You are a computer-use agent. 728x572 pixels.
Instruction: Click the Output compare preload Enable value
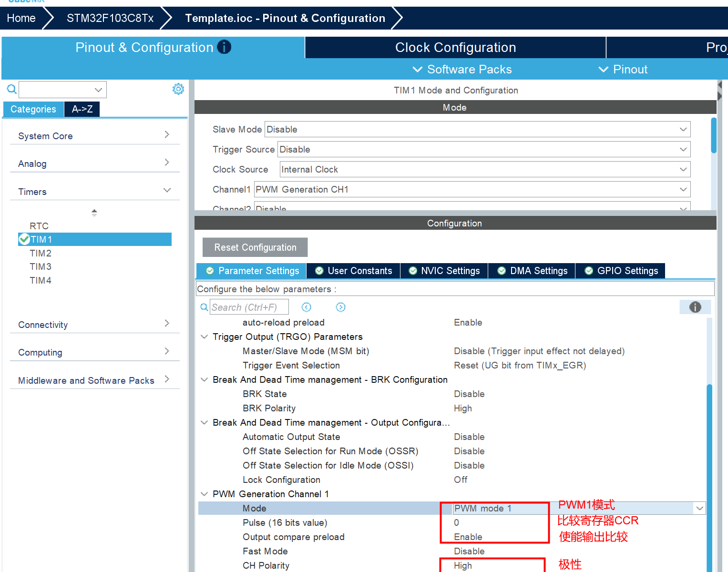468,537
